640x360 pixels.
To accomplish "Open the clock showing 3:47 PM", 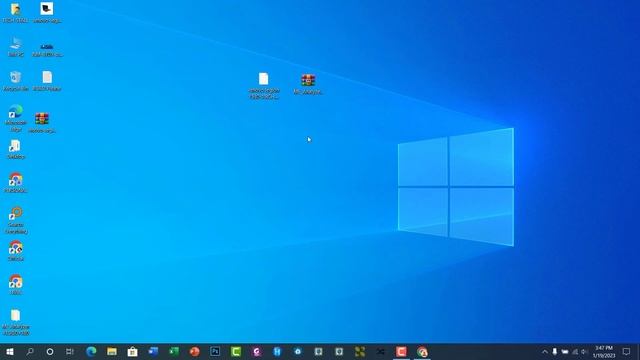I will (604, 351).
